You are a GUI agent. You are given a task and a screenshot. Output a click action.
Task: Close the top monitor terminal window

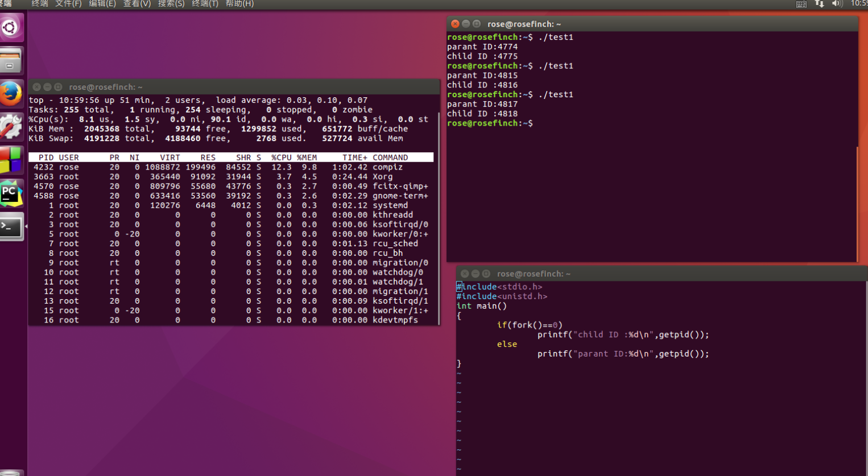tap(36, 87)
